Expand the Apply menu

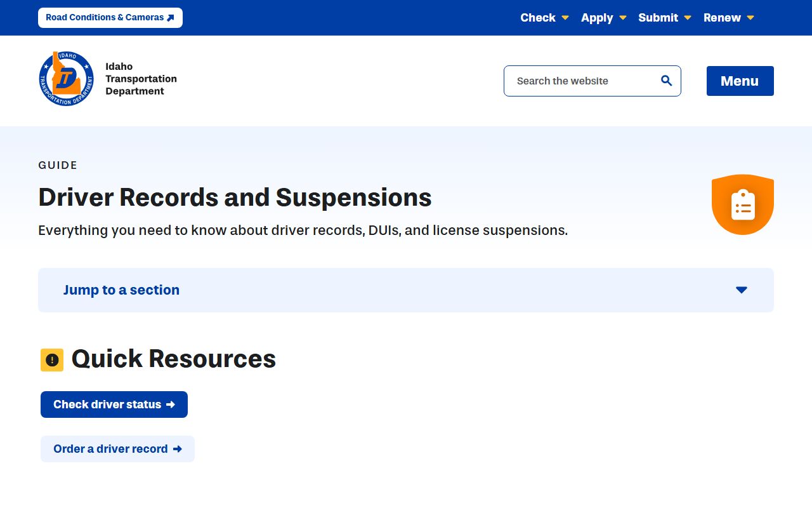coord(604,18)
